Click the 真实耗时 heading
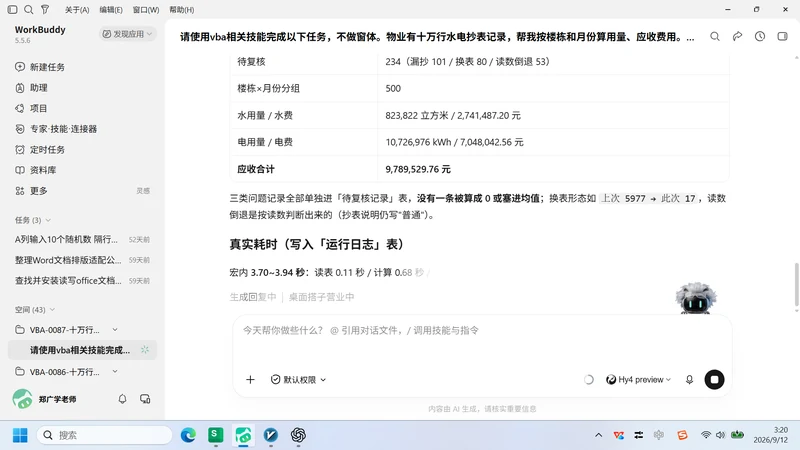This screenshot has width=800, height=450. tap(316, 244)
